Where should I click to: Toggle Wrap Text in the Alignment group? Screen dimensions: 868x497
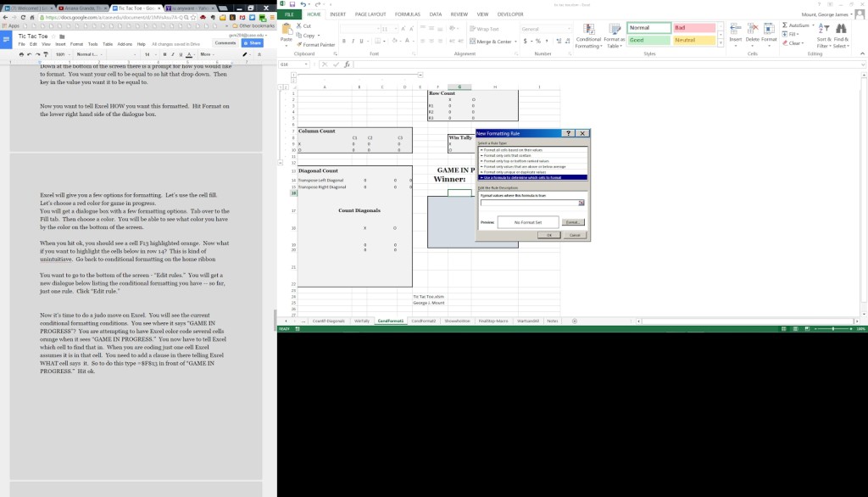pos(484,29)
